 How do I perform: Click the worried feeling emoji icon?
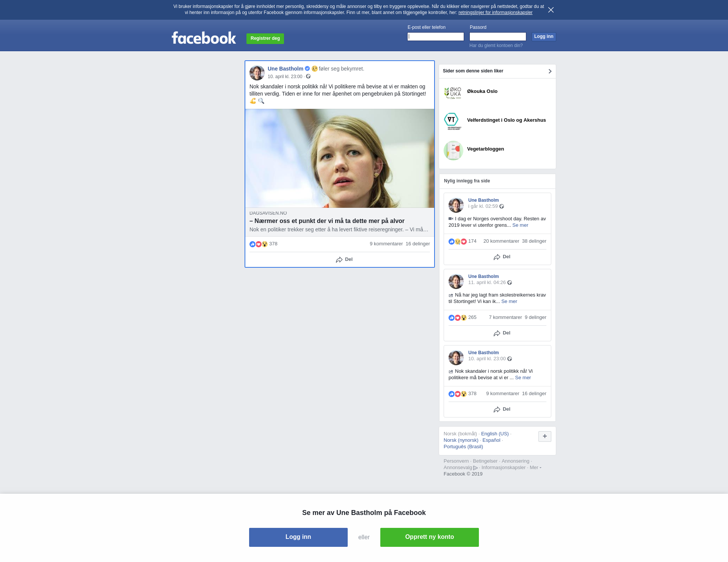point(314,69)
